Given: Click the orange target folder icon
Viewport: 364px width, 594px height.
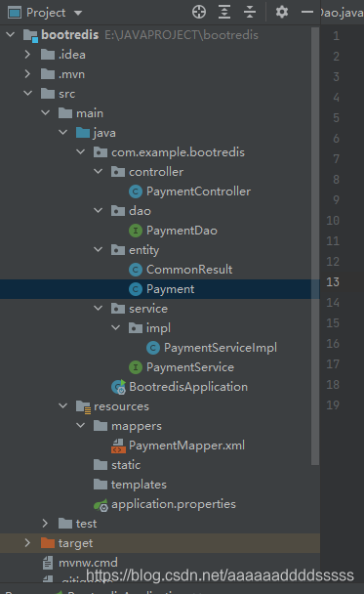Looking at the screenshot, I should pos(48,543).
